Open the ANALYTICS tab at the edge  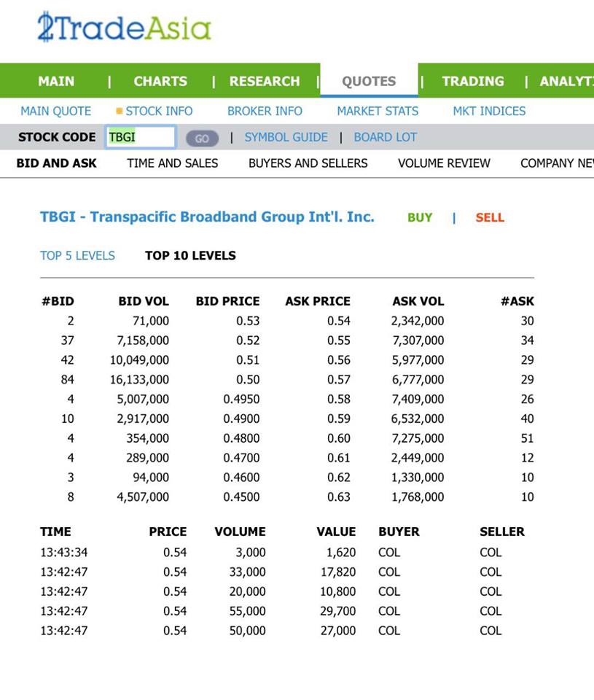coord(567,81)
